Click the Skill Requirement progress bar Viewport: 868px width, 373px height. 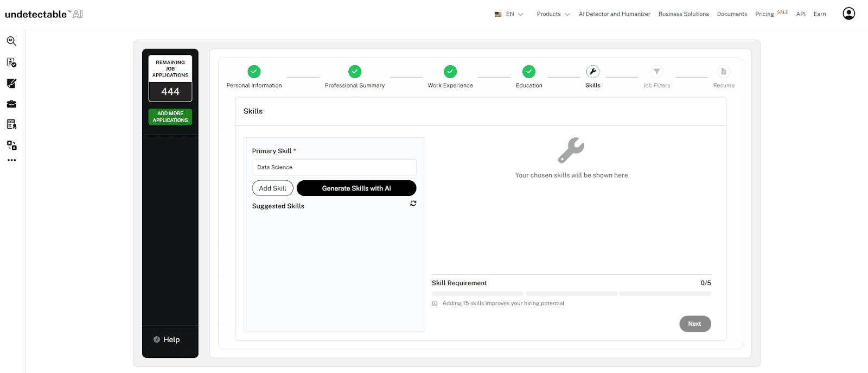571,294
